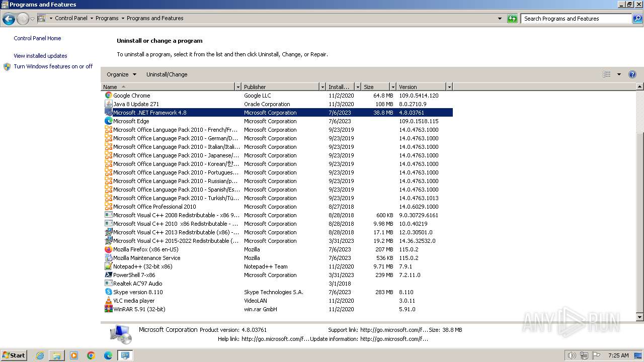Click the French Language Pack icon
644x362 pixels.
pos(108,130)
